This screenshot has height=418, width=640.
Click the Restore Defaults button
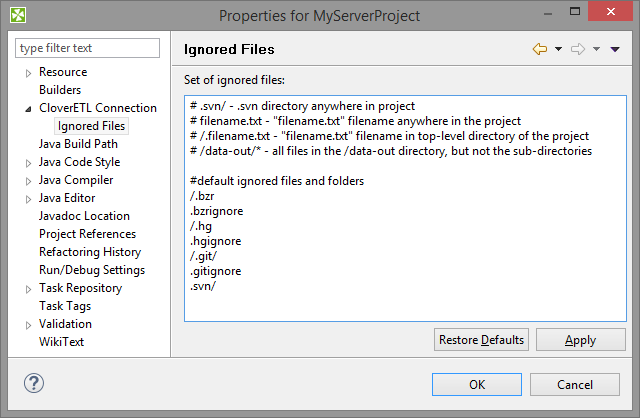point(481,340)
